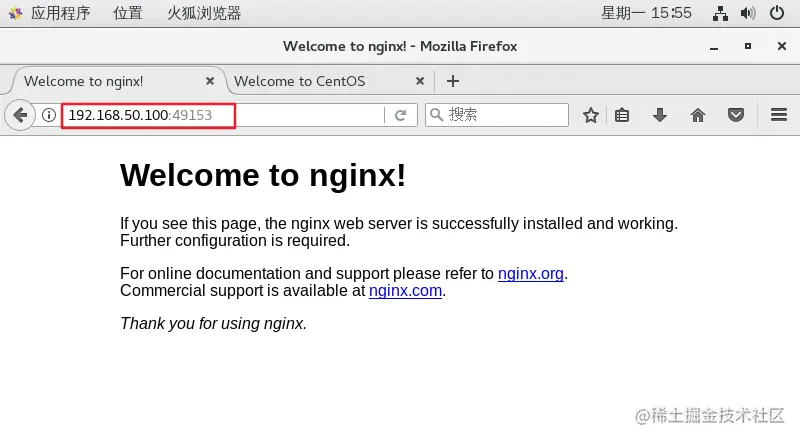Focus the address bar 192.168.50.100:49153
This screenshot has width=800, height=440.
click(x=223, y=115)
